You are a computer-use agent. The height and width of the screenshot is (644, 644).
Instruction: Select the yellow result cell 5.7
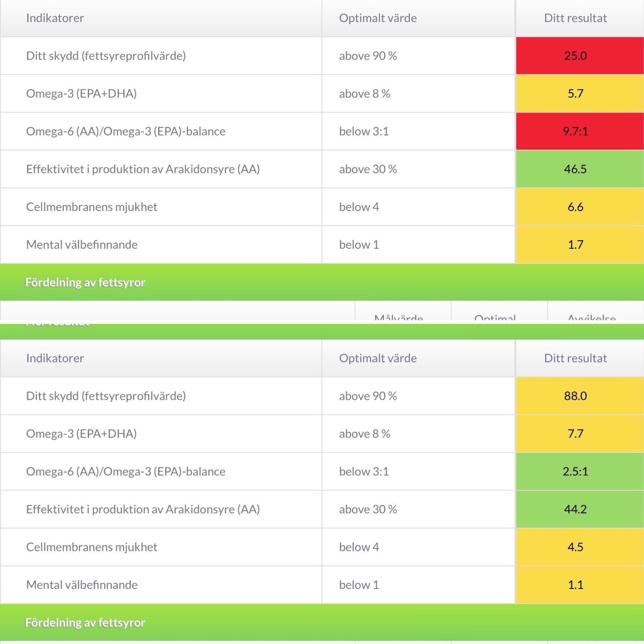(x=580, y=93)
